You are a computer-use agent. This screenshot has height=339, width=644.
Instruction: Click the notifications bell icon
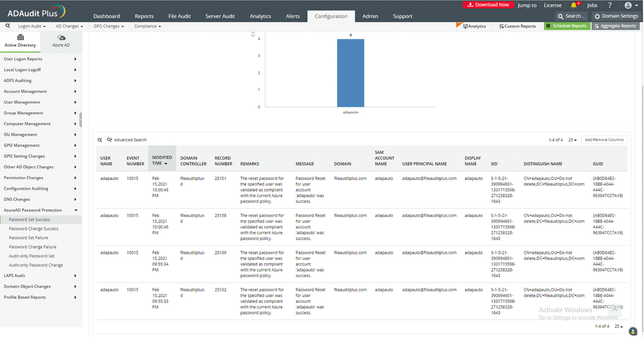(x=574, y=5)
